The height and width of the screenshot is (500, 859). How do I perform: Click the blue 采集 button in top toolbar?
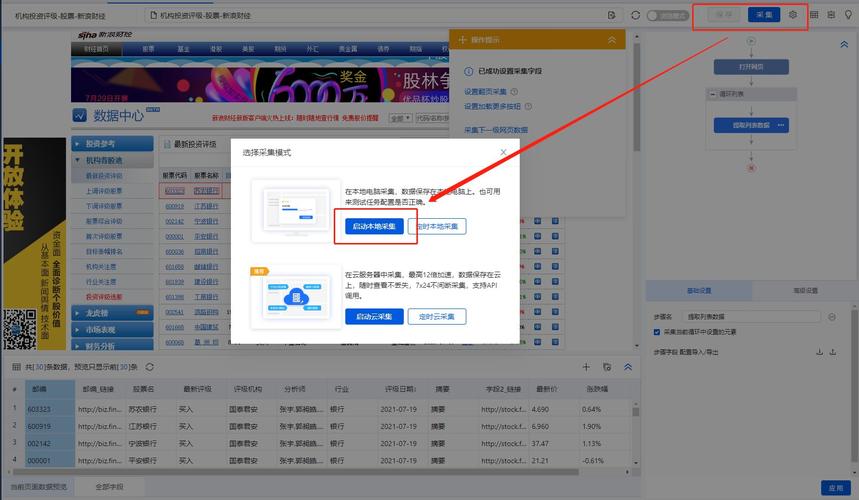coord(764,15)
